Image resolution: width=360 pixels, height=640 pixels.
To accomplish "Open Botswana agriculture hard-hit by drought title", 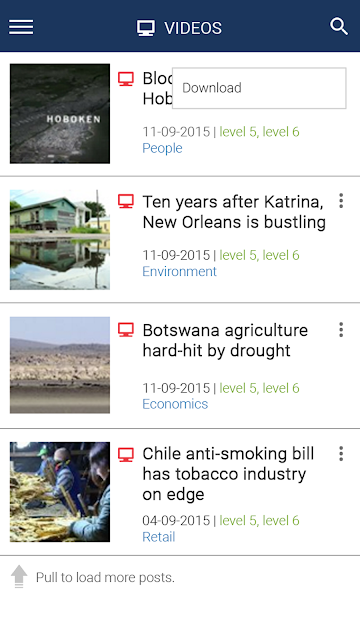I will point(225,340).
